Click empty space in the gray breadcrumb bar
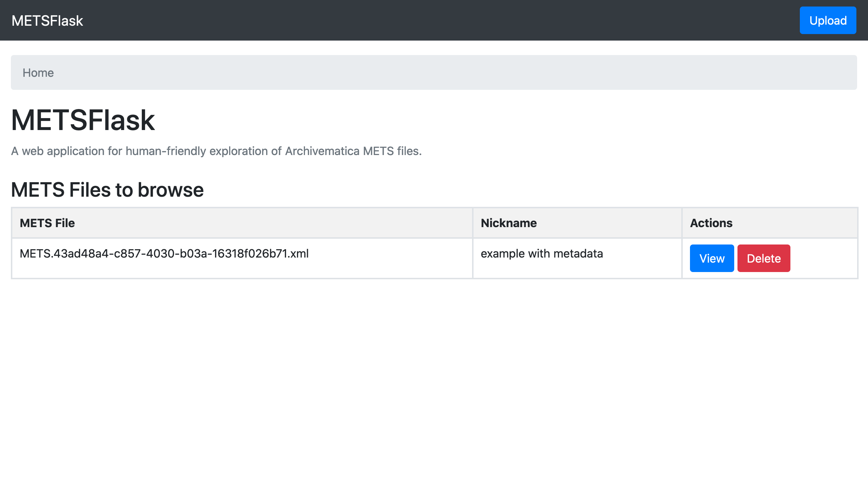The width and height of the screenshot is (868, 489). coord(435,73)
